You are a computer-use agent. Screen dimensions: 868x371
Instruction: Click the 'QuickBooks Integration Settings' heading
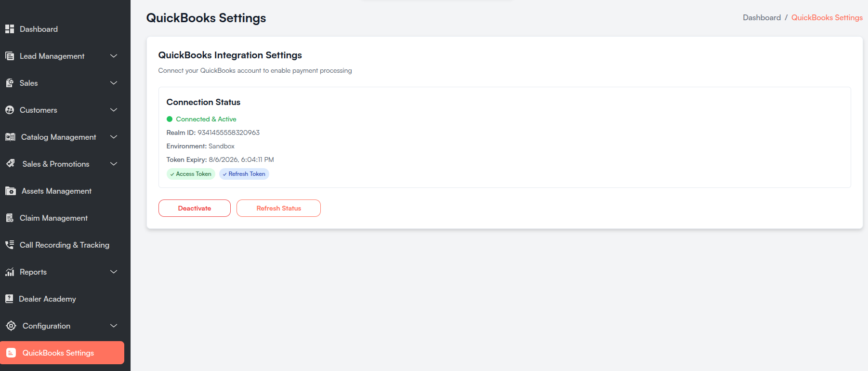(230, 55)
